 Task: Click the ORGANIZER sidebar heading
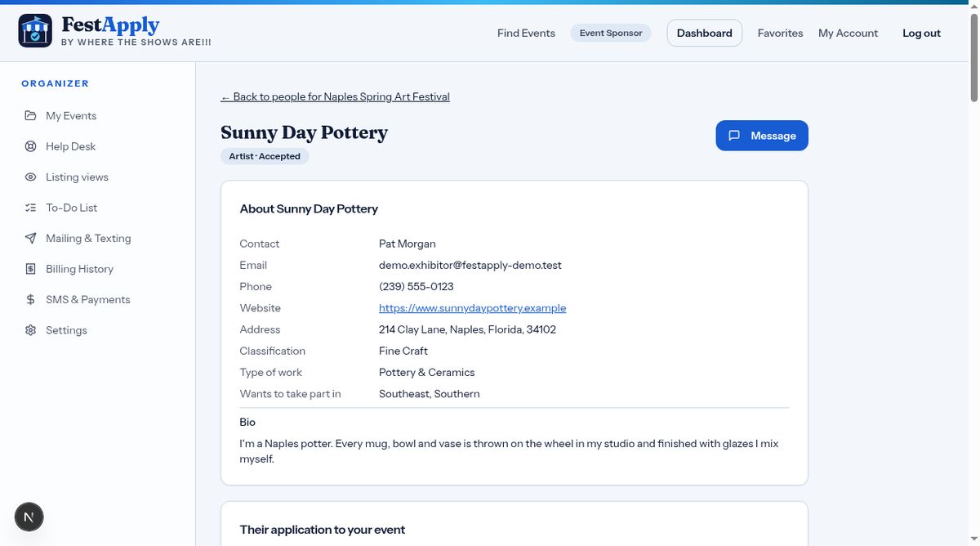click(56, 83)
